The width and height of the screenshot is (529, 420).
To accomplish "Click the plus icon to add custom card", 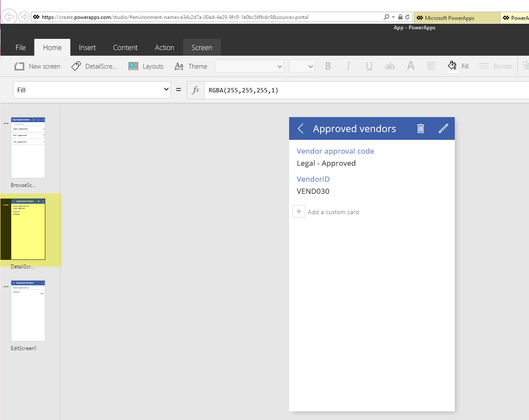I will (299, 212).
